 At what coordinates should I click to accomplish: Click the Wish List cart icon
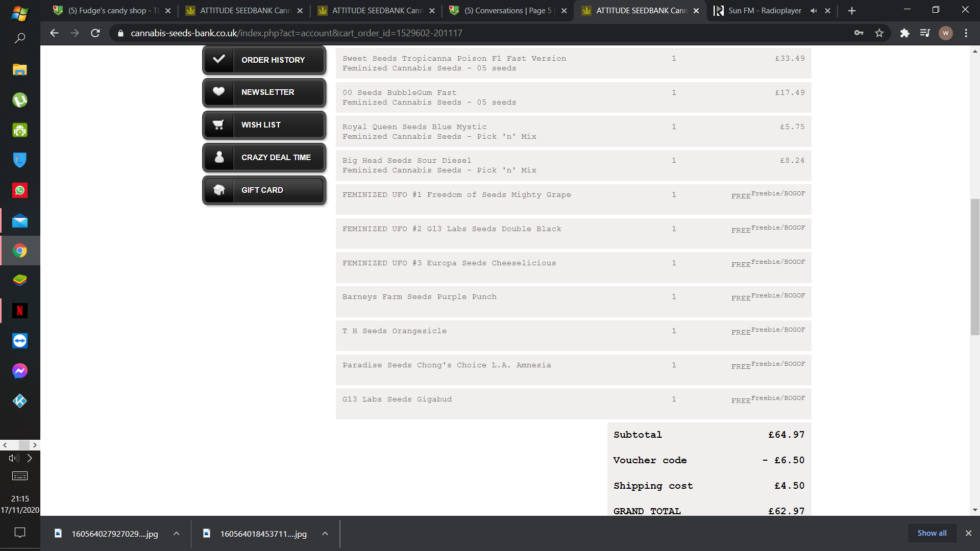pyautogui.click(x=219, y=124)
